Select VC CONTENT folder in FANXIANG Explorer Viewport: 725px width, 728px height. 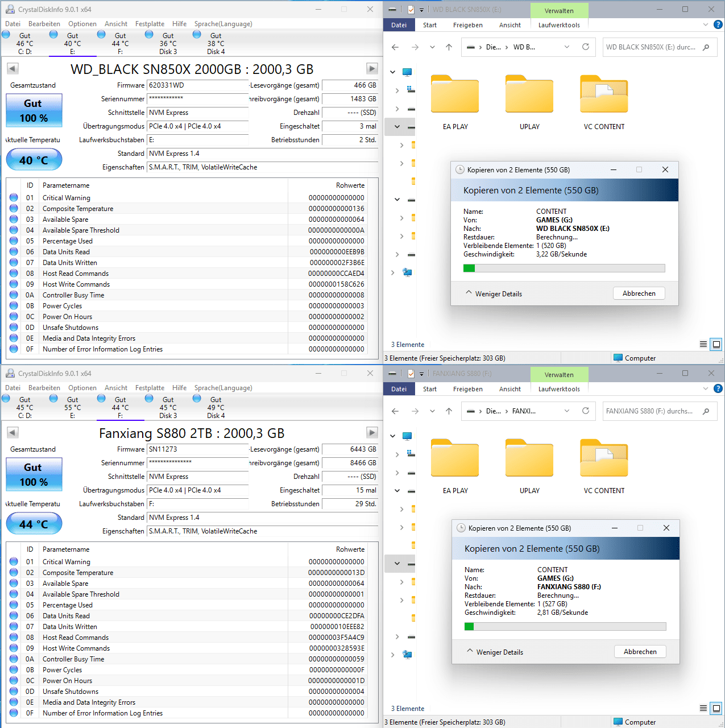(x=604, y=466)
